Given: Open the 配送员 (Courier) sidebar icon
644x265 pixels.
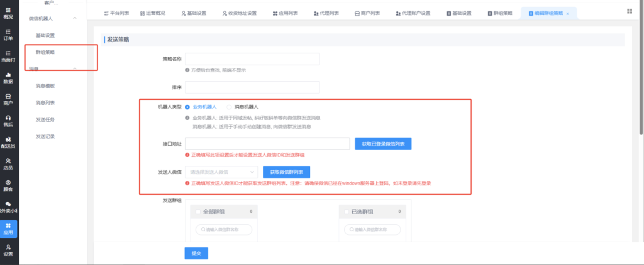Looking at the screenshot, I should 8,142.
